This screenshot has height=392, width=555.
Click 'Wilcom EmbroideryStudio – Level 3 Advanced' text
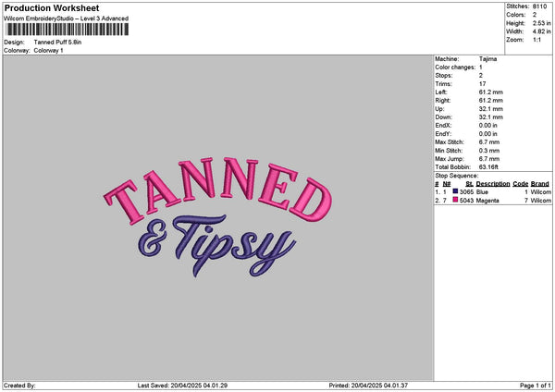coord(67,18)
